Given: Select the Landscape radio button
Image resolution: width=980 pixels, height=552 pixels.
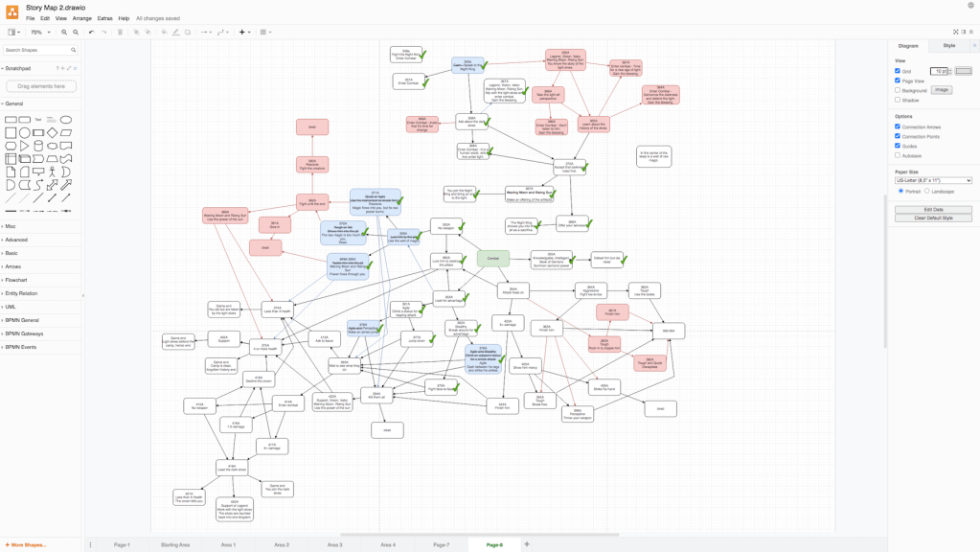Looking at the screenshot, I should tap(927, 192).
